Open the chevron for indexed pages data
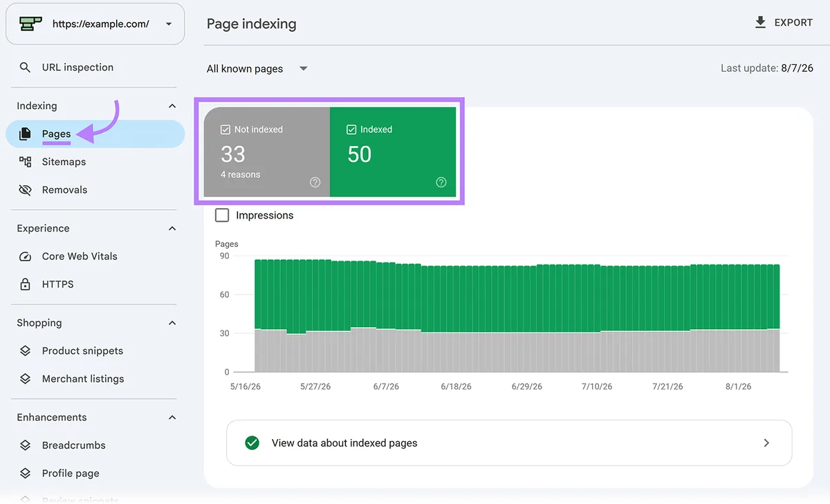Image resolution: width=830 pixels, height=504 pixels. click(766, 443)
